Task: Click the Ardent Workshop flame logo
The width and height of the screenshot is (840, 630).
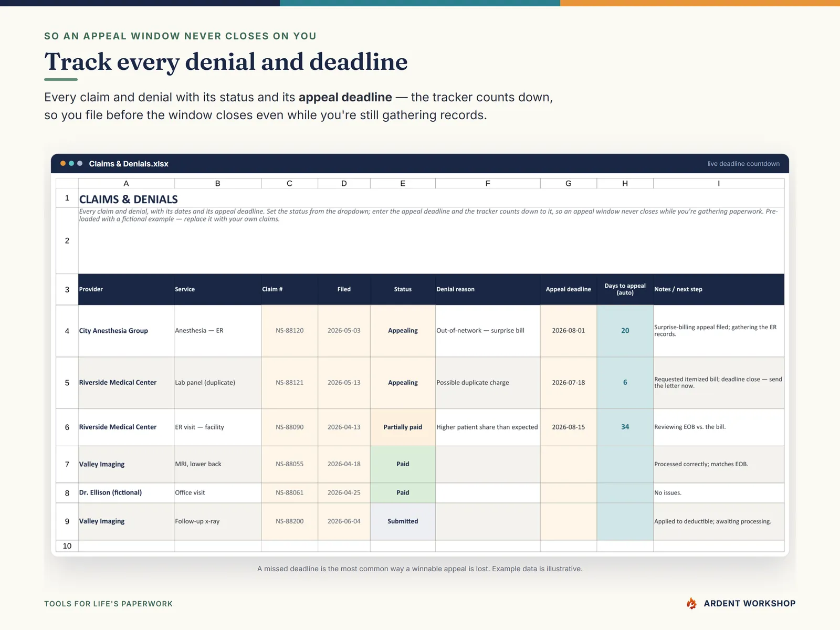Action: click(691, 603)
